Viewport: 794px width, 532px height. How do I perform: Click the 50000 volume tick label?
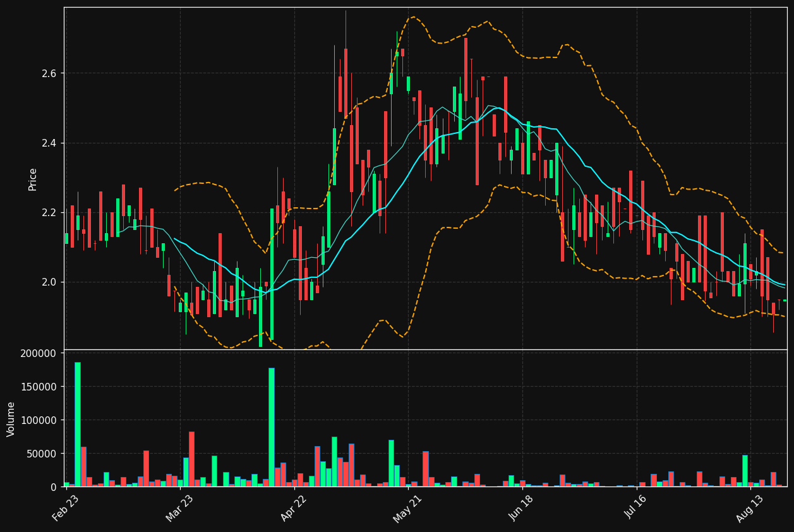[x=41, y=454]
